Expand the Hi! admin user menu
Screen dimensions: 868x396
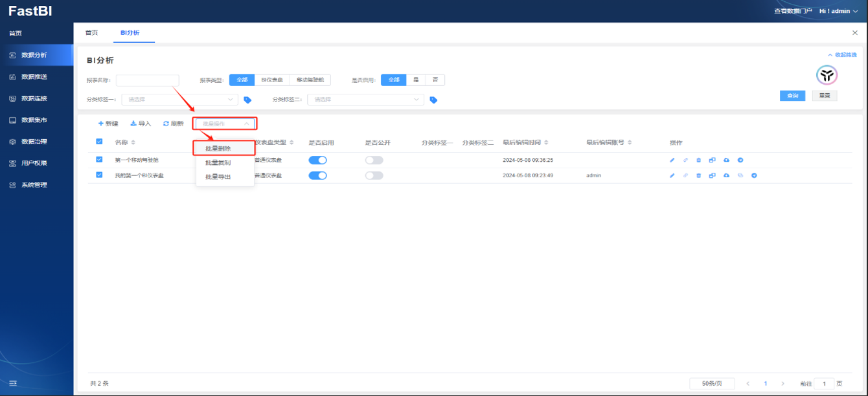(x=838, y=11)
